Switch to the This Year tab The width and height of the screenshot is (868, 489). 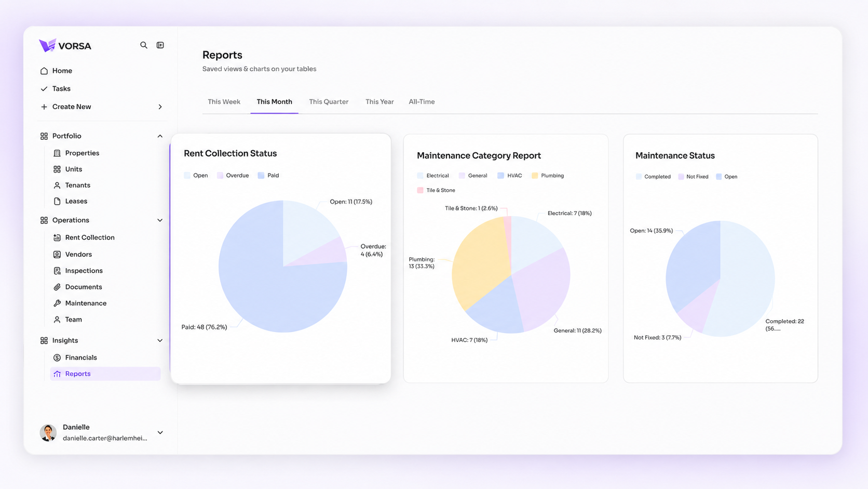click(x=379, y=102)
